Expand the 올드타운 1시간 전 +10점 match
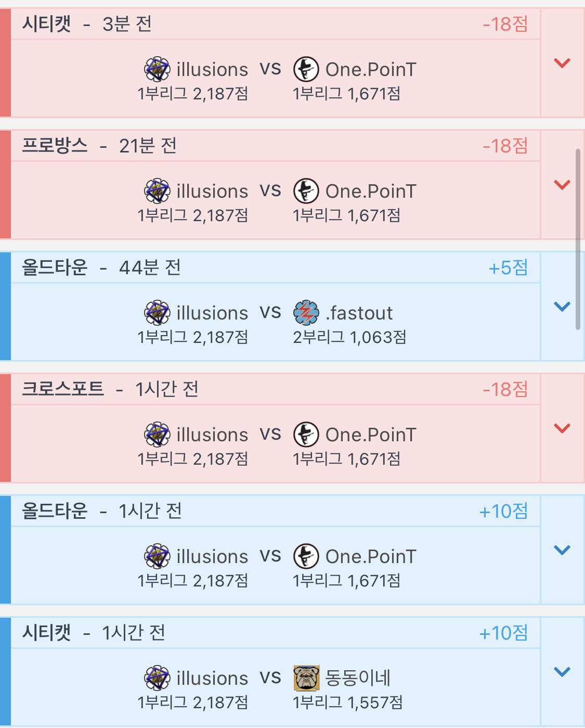 click(562, 550)
